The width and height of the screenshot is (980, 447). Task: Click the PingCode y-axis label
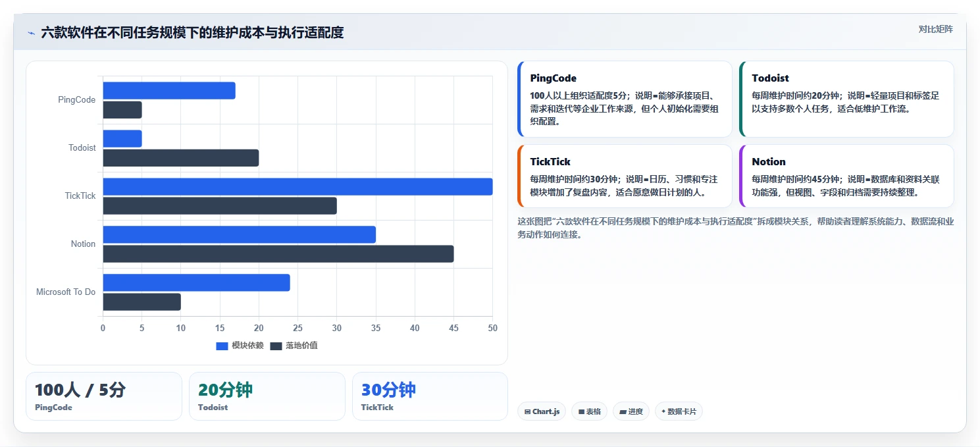76,100
